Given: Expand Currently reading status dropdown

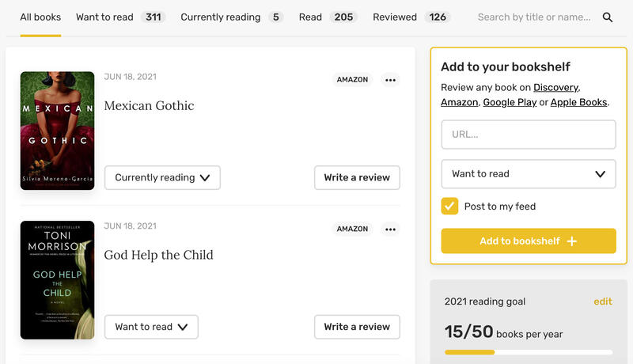Looking at the screenshot, I should click(x=162, y=178).
